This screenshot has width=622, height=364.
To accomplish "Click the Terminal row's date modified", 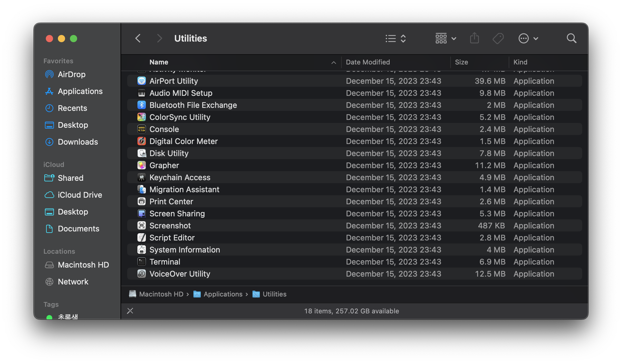I will (x=394, y=262).
